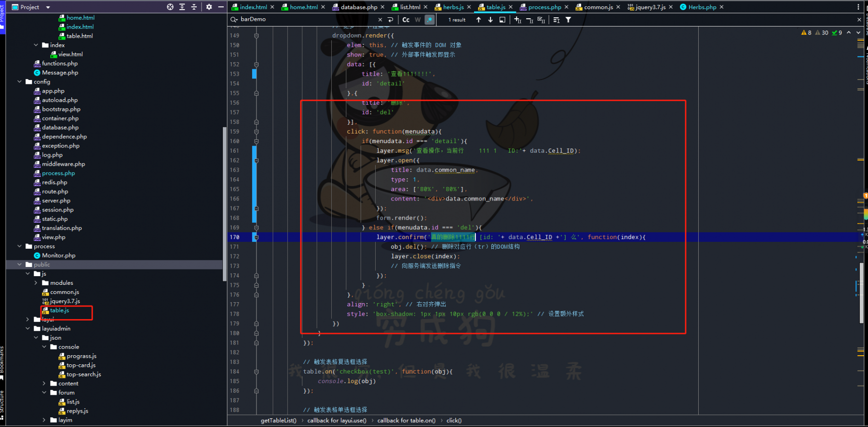Toggle Match Case in find bar
The image size is (868, 427).
(406, 20)
